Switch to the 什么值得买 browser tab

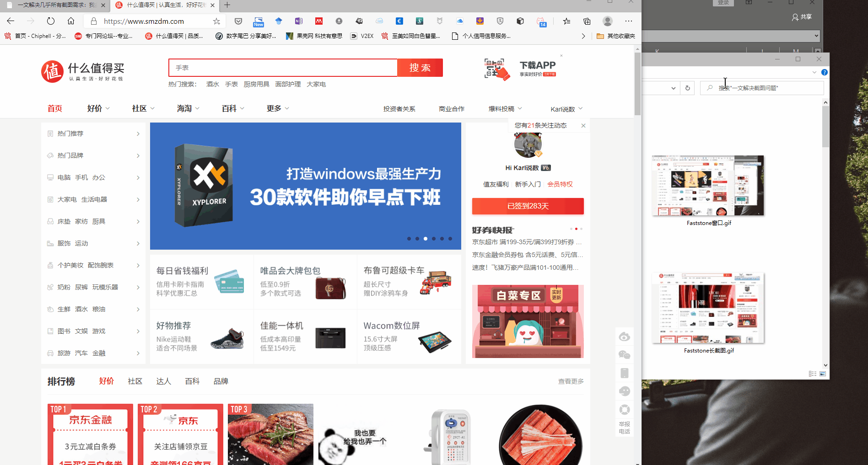coord(165,5)
